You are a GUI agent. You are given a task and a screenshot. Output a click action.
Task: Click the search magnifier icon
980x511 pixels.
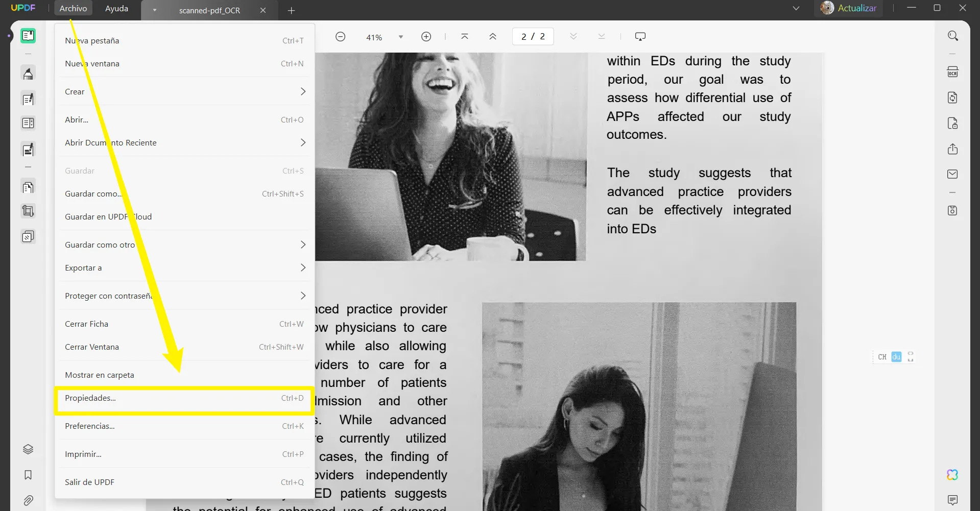(x=952, y=36)
